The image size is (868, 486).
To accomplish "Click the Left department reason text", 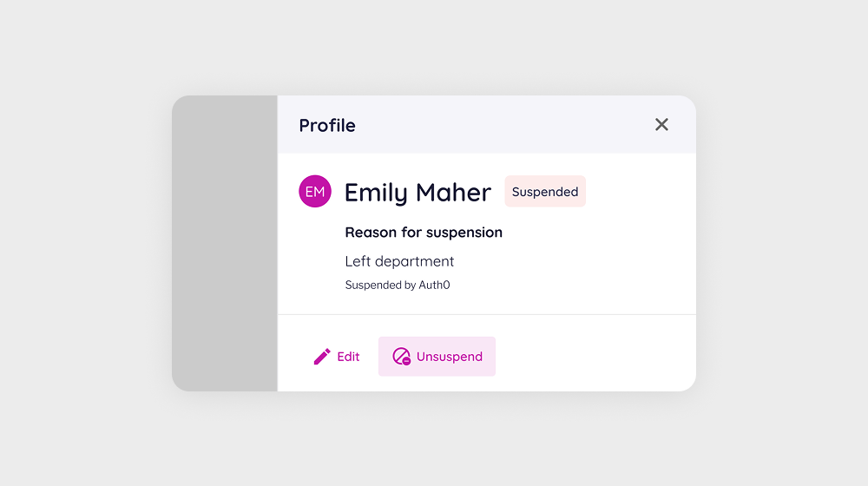I will (399, 261).
